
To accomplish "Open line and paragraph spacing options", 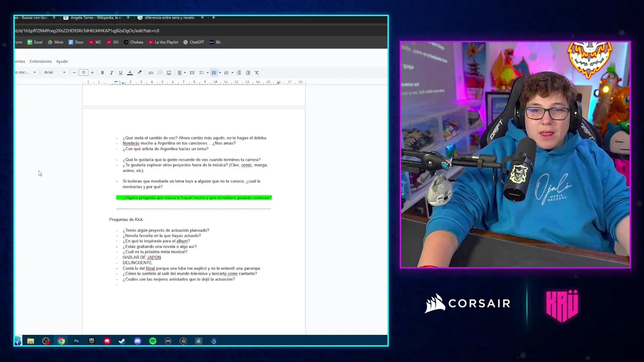I will (x=192, y=72).
